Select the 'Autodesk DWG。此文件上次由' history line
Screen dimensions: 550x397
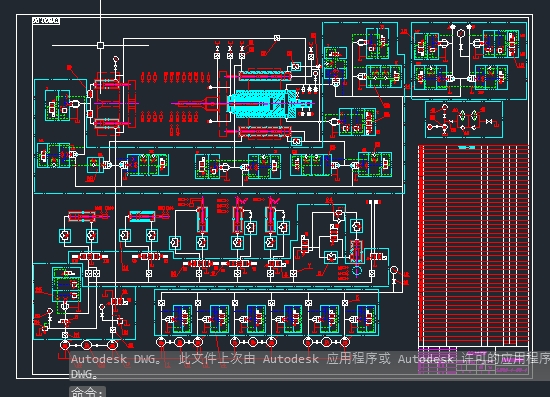[x=310, y=359]
